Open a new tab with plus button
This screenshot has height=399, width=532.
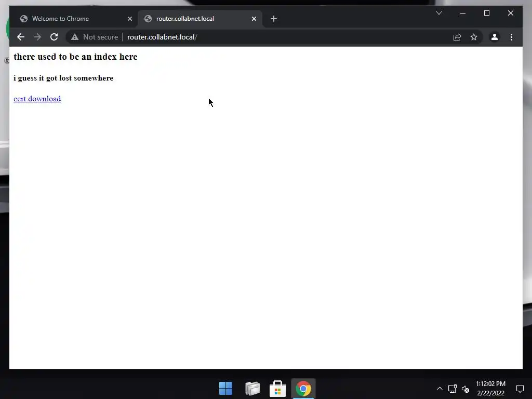273,19
